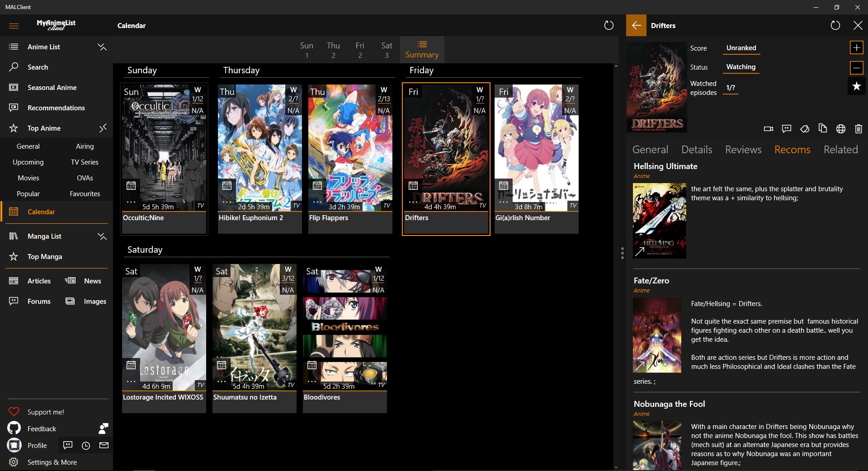Open Occultic;Nine calendar card
Image resolution: width=868 pixels, height=471 pixels.
(x=164, y=159)
